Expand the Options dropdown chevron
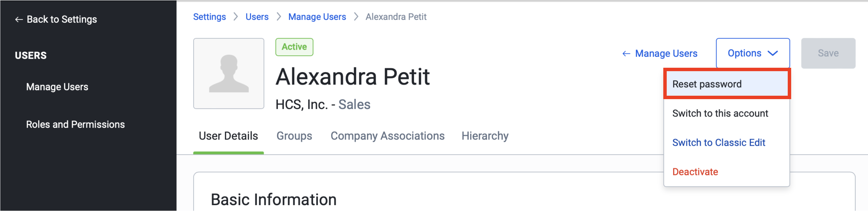Image resolution: width=868 pixels, height=211 pixels. [x=772, y=53]
